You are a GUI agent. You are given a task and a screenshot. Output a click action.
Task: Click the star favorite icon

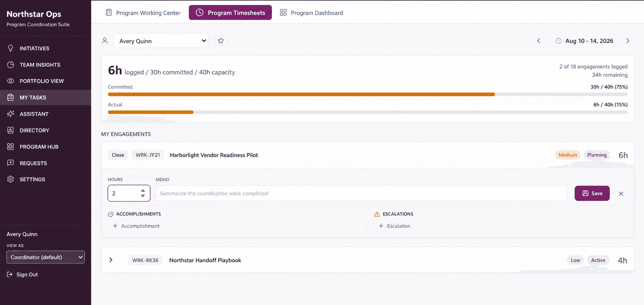(x=221, y=41)
